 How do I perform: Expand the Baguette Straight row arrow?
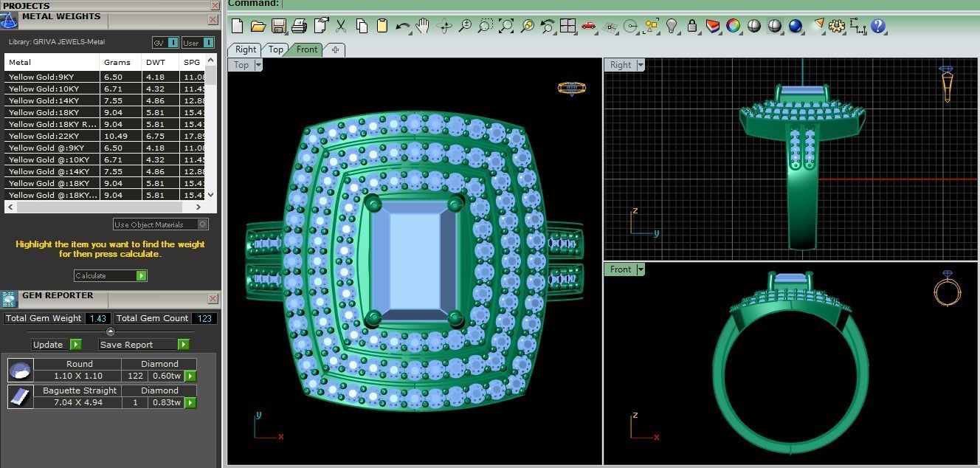[x=190, y=403]
